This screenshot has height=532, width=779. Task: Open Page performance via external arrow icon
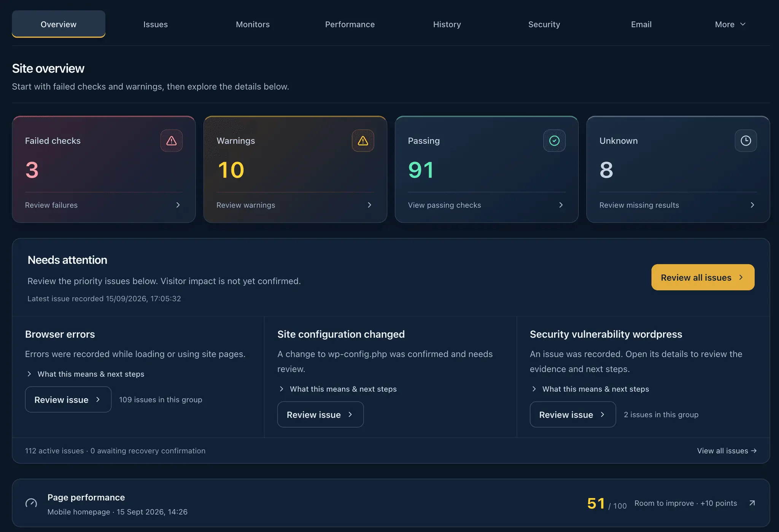(752, 503)
